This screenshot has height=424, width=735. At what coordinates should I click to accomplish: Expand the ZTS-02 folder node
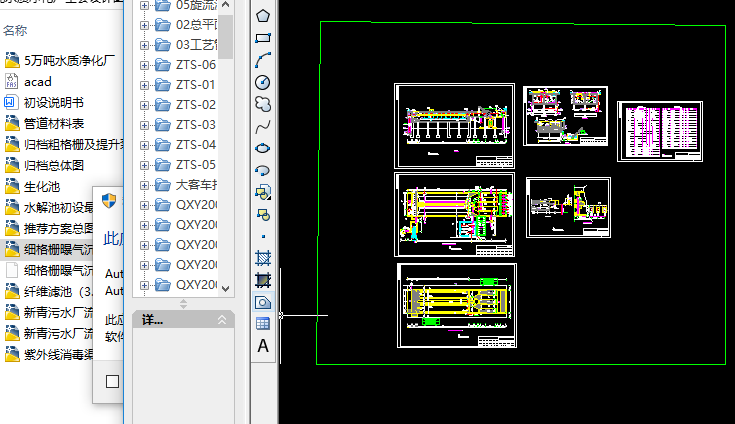click(x=144, y=105)
